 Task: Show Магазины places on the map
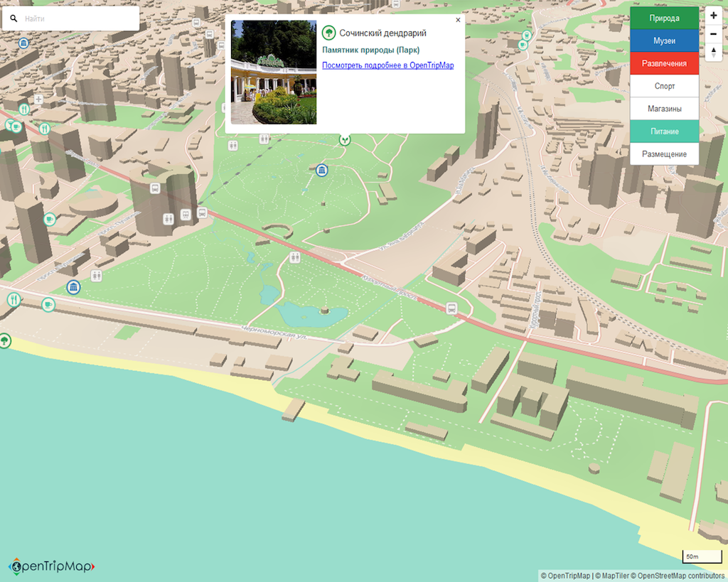pos(664,109)
